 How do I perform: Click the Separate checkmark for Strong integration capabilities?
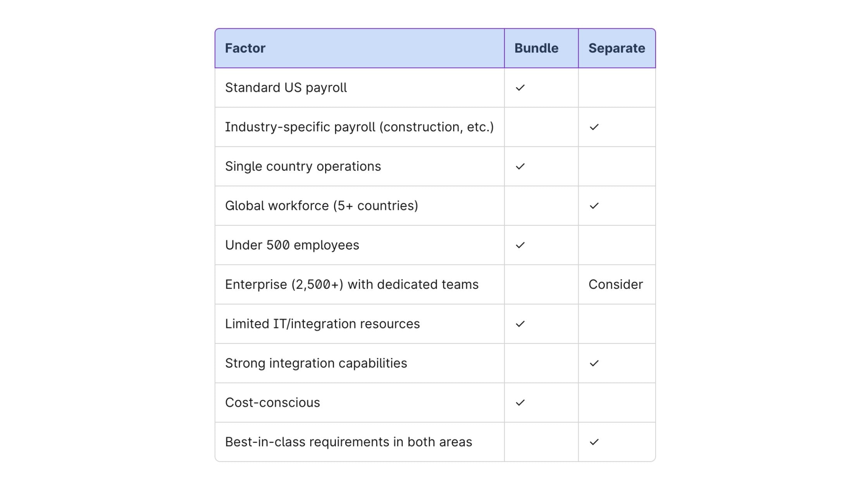(x=594, y=363)
